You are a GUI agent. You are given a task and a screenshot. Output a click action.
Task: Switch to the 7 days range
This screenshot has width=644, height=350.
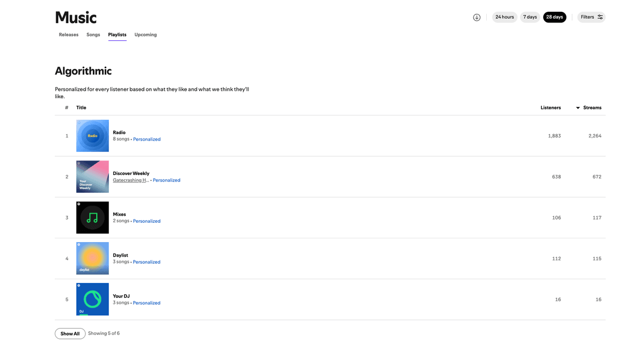click(x=530, y=17)
